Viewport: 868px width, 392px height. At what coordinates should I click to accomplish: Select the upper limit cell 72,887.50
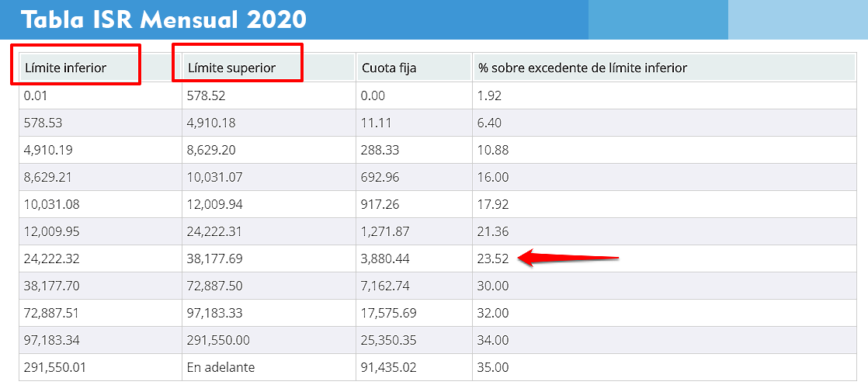(x=214, y=286)
